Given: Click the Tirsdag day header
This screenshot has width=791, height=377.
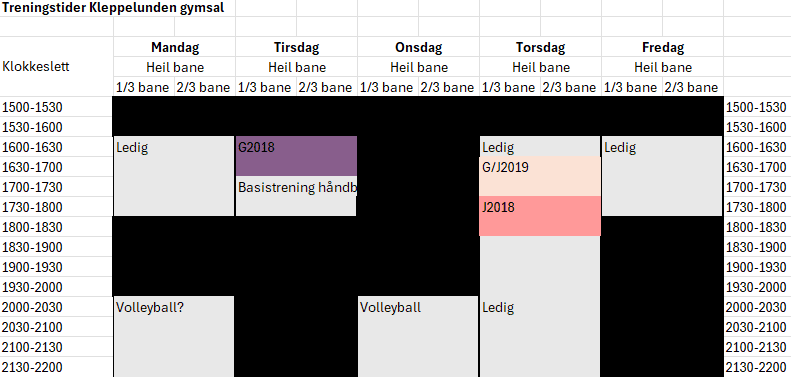Looking at the screenshot, I should (296, 47).
